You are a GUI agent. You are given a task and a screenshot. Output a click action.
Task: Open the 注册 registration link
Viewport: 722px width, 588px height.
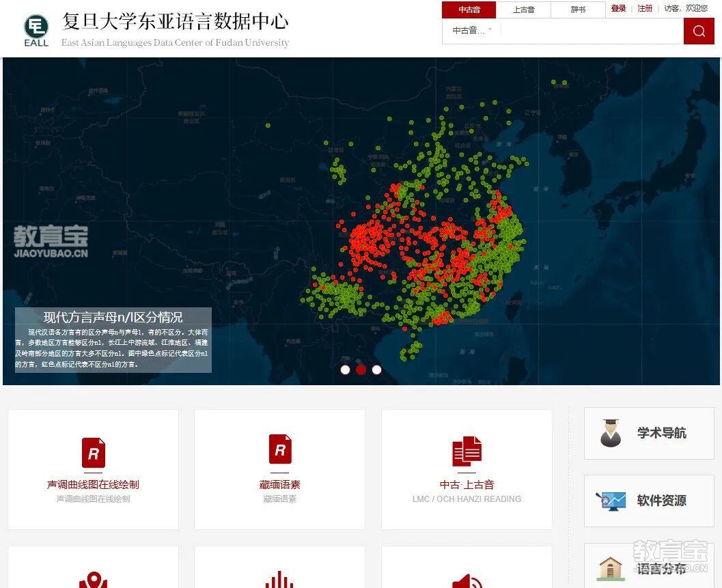coord(644,9)
